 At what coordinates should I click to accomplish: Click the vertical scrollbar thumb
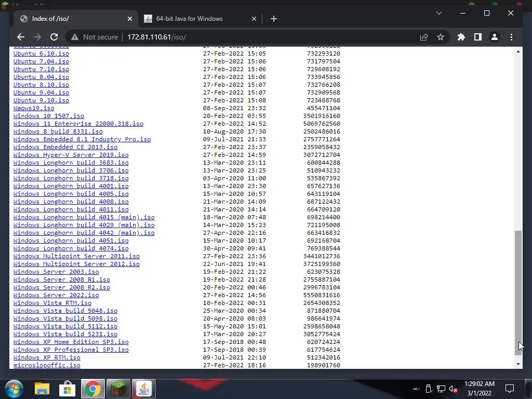[x=518, y=293]
